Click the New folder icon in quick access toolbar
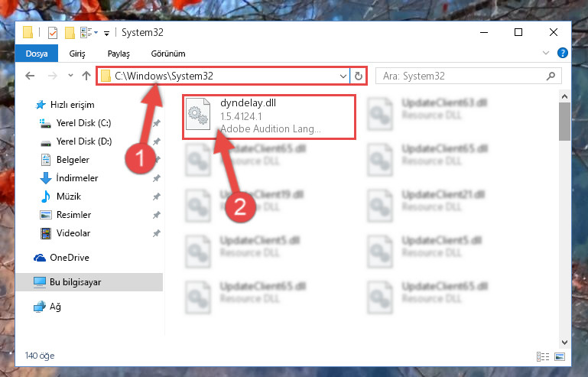 pos(70,33)
